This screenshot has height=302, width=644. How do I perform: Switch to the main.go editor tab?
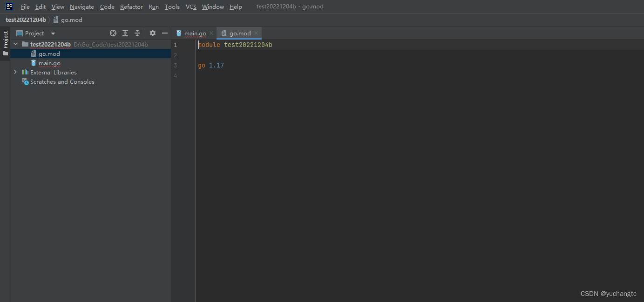tap(194, 33)
